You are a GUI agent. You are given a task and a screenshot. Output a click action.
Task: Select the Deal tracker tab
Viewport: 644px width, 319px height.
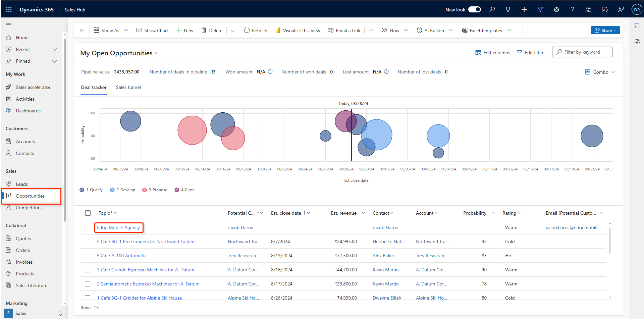tap(94, 87)
